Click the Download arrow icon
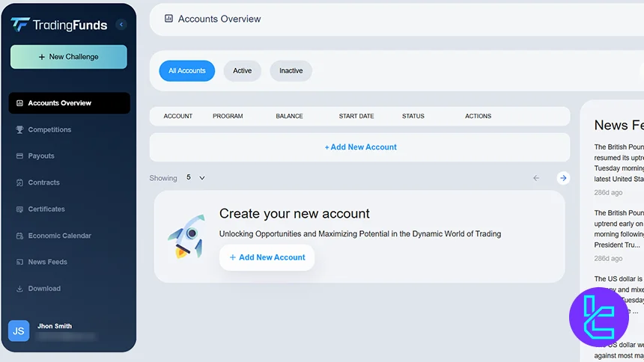This screenshot has width=644, height=362. pos(19,289)
